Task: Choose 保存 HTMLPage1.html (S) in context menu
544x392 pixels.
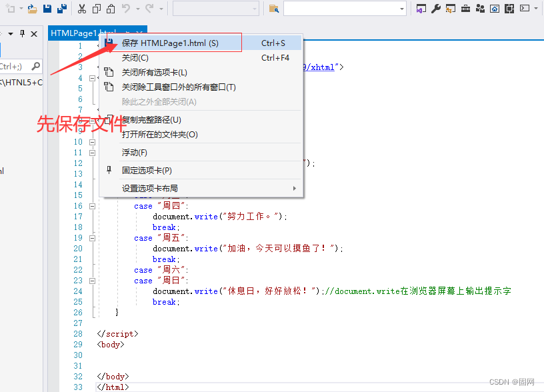Action: [201, 43]
